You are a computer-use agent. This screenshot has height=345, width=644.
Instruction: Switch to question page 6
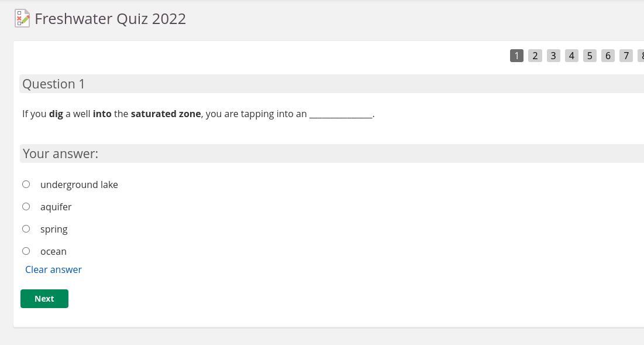click(608, 56)
